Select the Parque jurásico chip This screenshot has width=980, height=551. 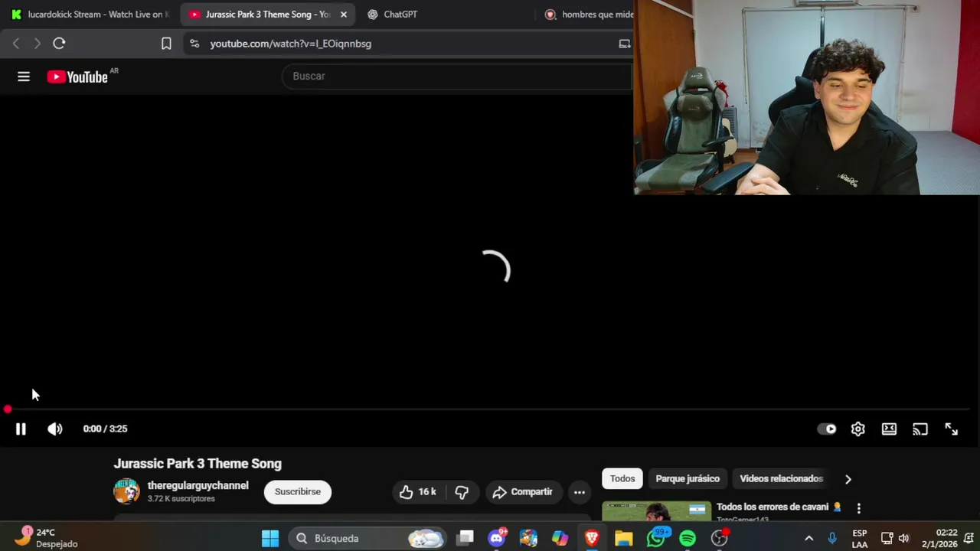coord(688,479)
